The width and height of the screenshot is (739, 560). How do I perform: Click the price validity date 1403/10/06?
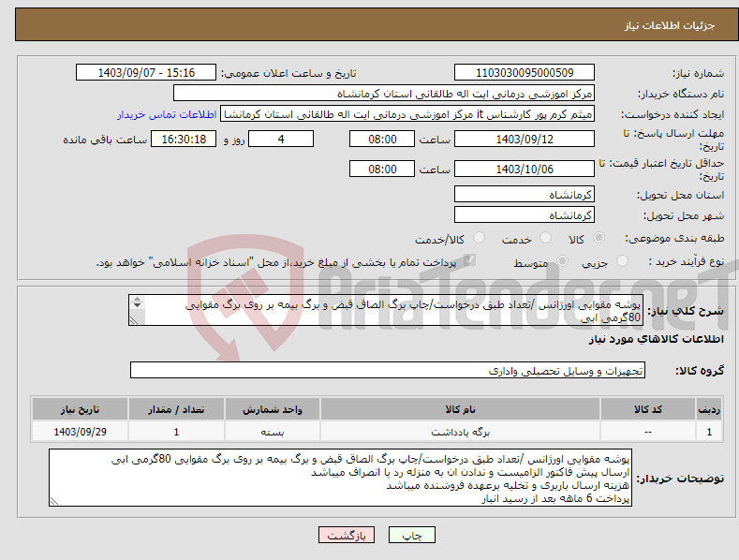tap(525, 169)
